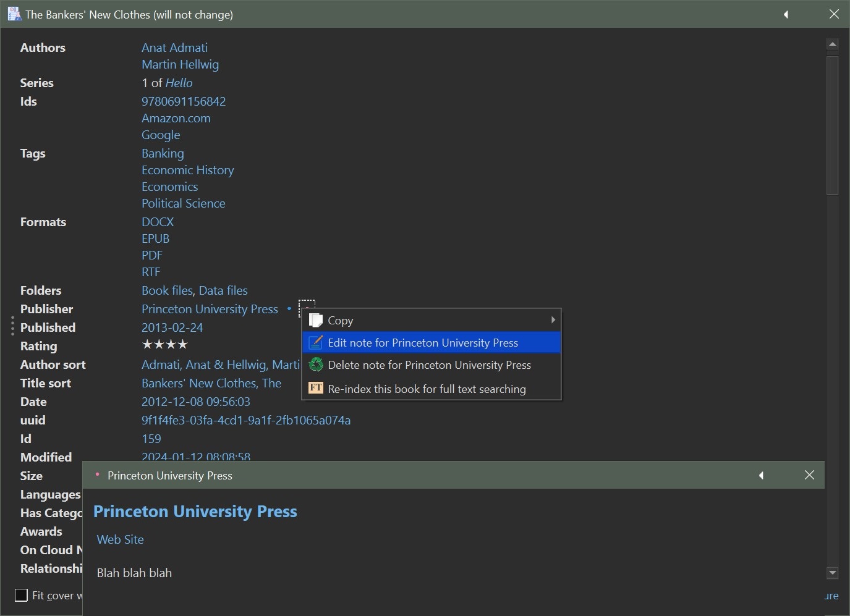850x616 pixels.
Task: Click the Economics tag
Action: [170, 187]
